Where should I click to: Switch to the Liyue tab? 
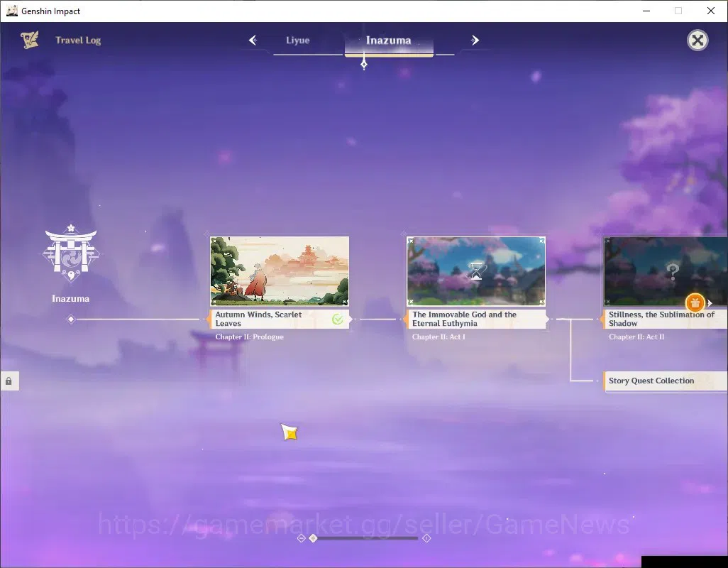[x=297, y=40]
